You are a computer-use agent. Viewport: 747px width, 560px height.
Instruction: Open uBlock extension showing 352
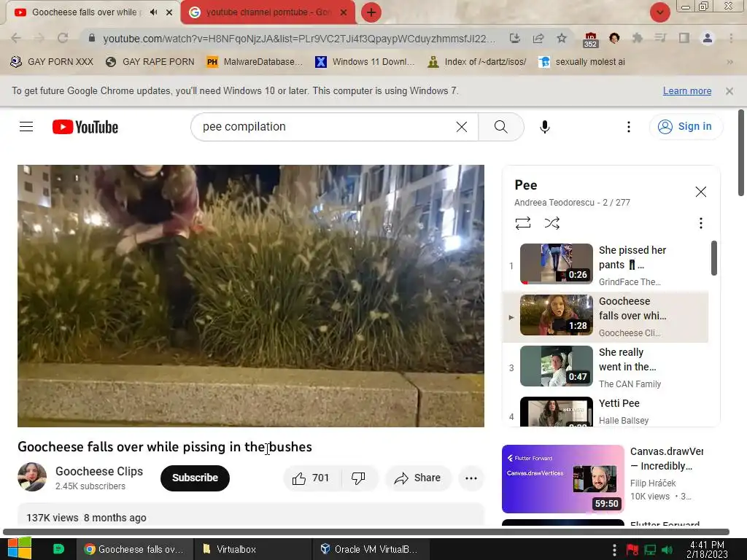coord(590,39)
